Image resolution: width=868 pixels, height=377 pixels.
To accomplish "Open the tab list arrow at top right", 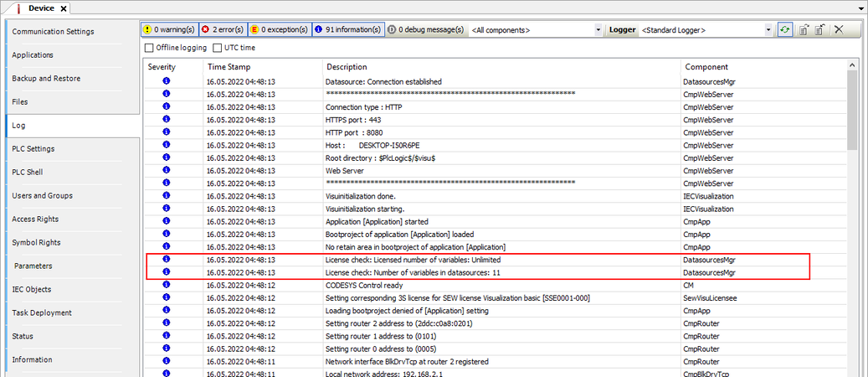I will pyautogui.click(x=861, y=8).
